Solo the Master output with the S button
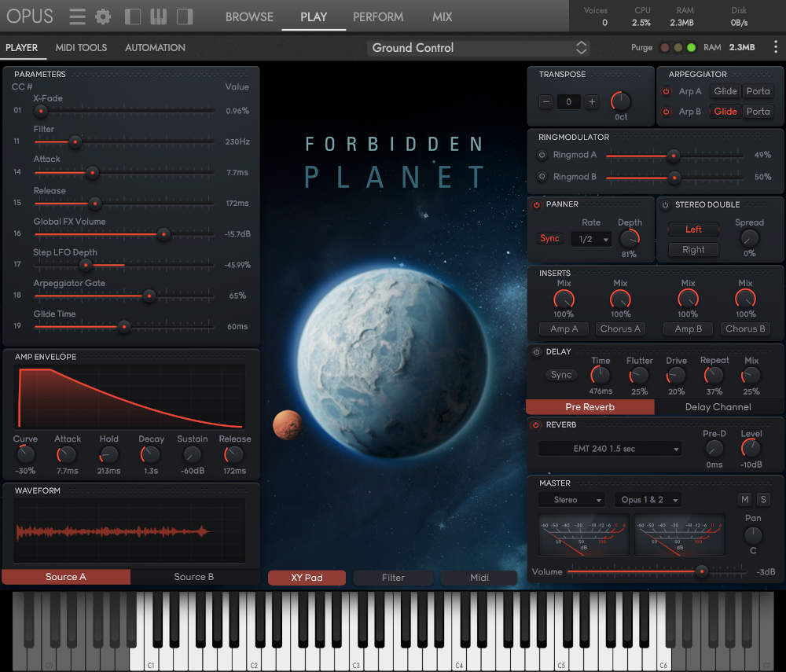The image size is (786, 672). pyautogui.click(x=762, y=499)
